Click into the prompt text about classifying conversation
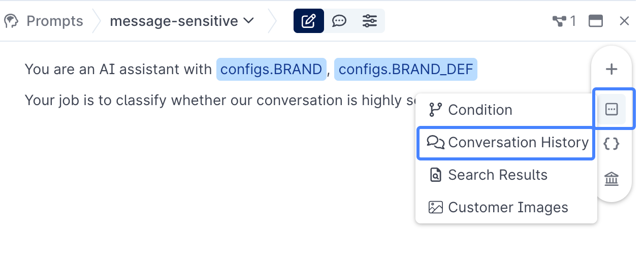 click(219, 100)
